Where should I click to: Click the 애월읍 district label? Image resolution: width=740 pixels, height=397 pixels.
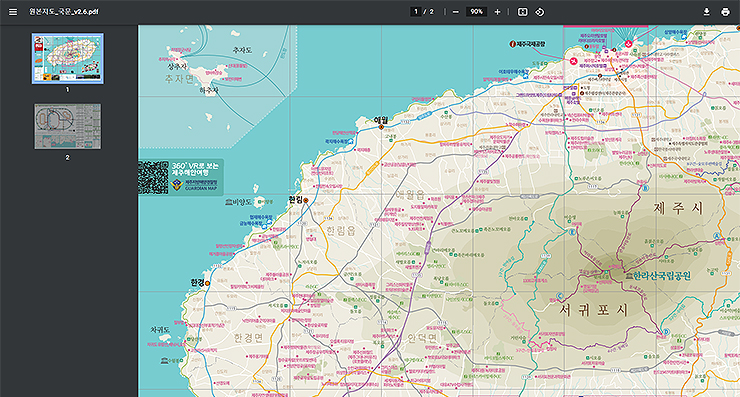click(x=410, y=194)
